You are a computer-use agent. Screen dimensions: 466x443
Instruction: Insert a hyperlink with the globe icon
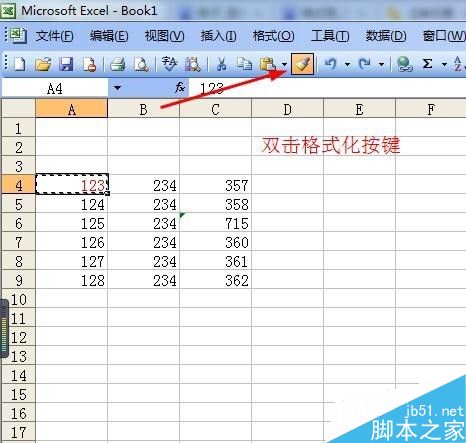pyautogui.click(x=405, y=64)
